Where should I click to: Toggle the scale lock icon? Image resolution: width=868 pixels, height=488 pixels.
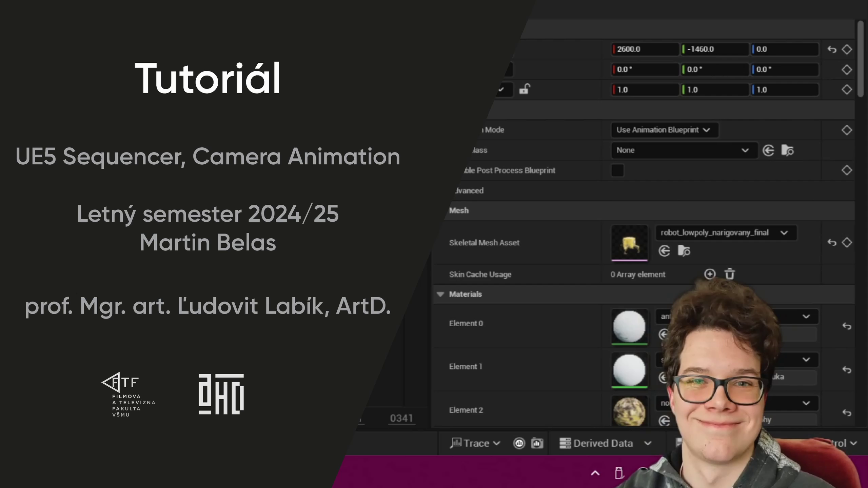(525, 89)
